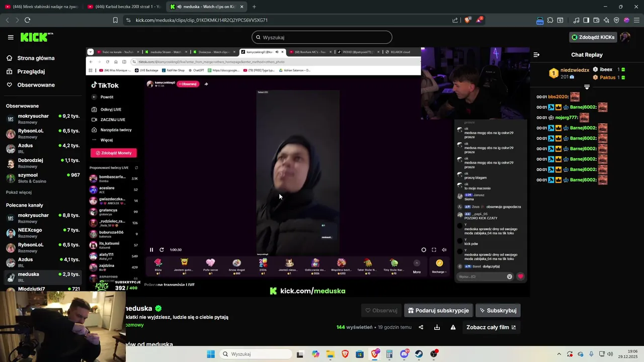
Task: Expand Pokaż więcej in followed channels
Action: [x=19, y=192]
